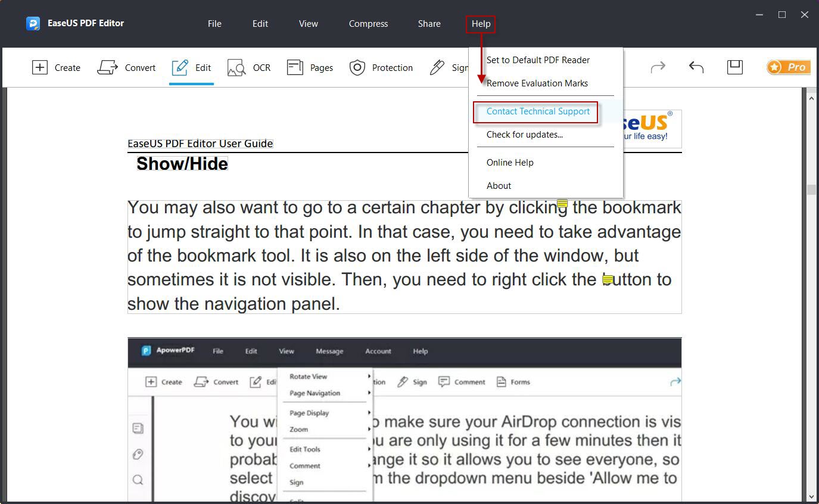Viewport: 819px width, 504px height.
Task: Click the Undo arrow icon
Action: (696, 67)
